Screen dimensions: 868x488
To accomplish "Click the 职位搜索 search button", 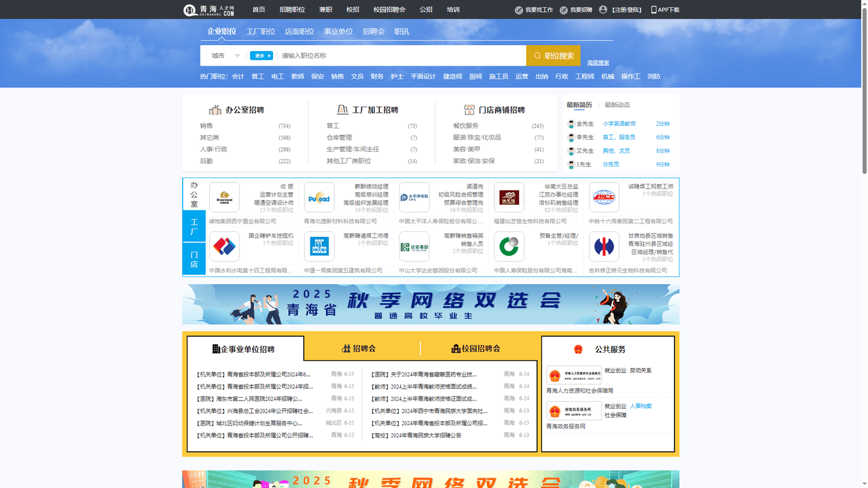I will coord(553,55).
